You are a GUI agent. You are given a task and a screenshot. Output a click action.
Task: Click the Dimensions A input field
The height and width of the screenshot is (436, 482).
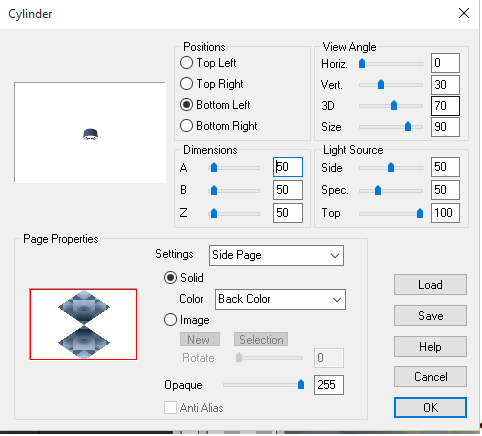click(x=288, y=167)
